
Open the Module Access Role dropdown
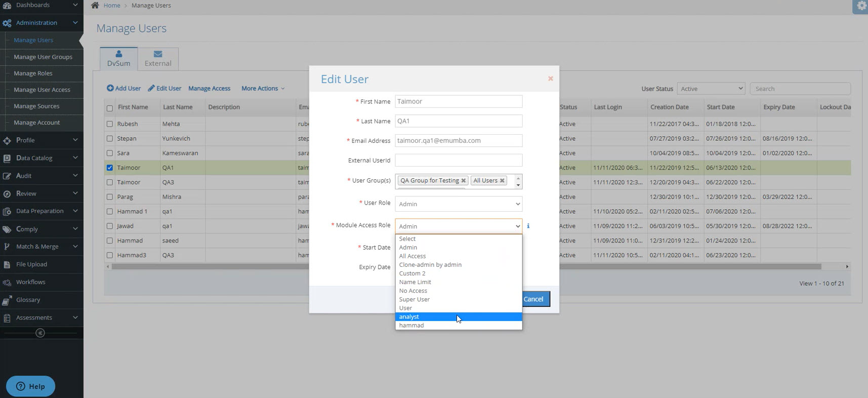459,226
